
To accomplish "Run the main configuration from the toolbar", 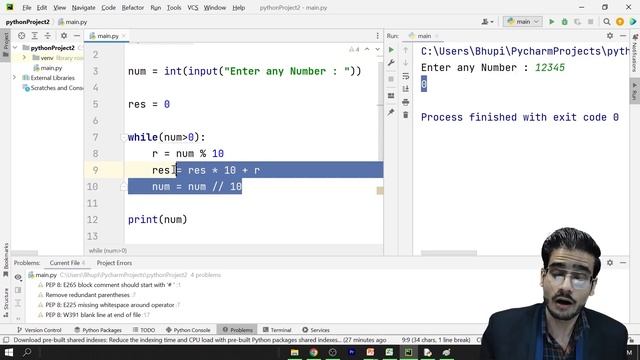I will click(x=551, y=22).
